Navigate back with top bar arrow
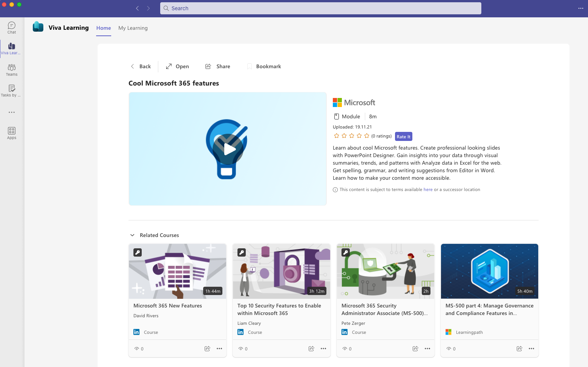 point(138,8)
